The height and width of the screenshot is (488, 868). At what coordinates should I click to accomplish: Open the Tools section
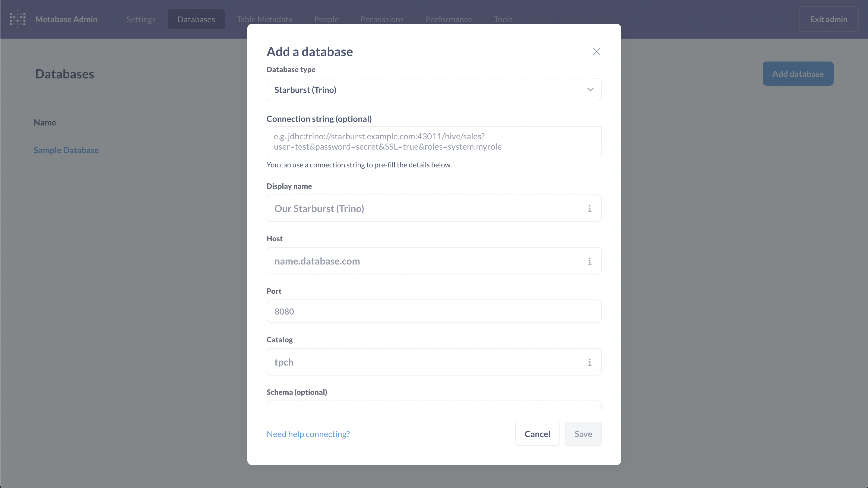click(x=503, y=19)
